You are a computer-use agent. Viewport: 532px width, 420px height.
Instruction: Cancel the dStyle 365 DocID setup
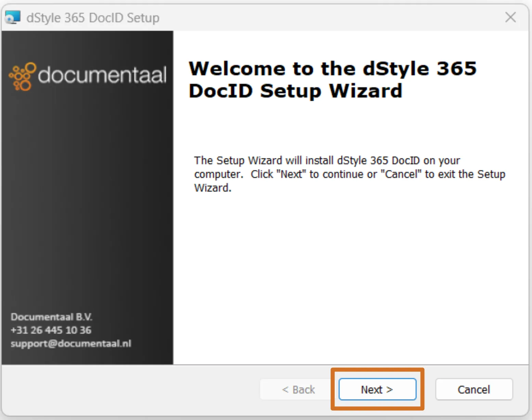pyautogui.click(x=474, y=389)
